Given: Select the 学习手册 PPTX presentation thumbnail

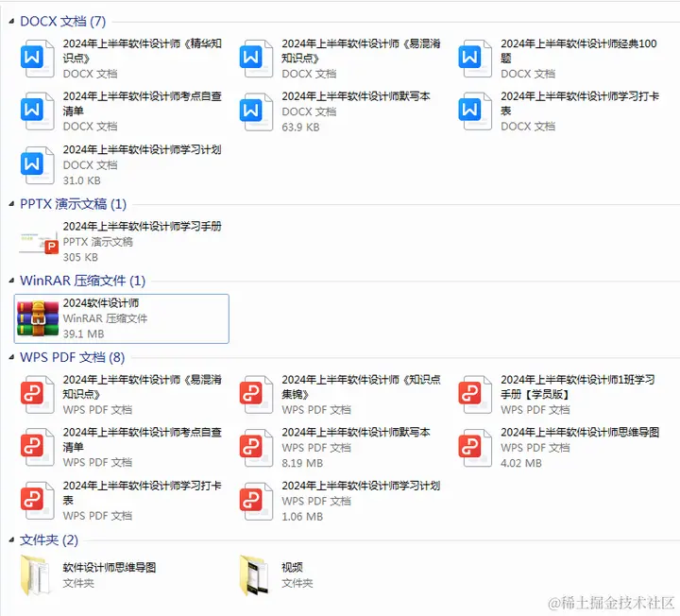Looking at the screenshot, I should pos(39,242).
